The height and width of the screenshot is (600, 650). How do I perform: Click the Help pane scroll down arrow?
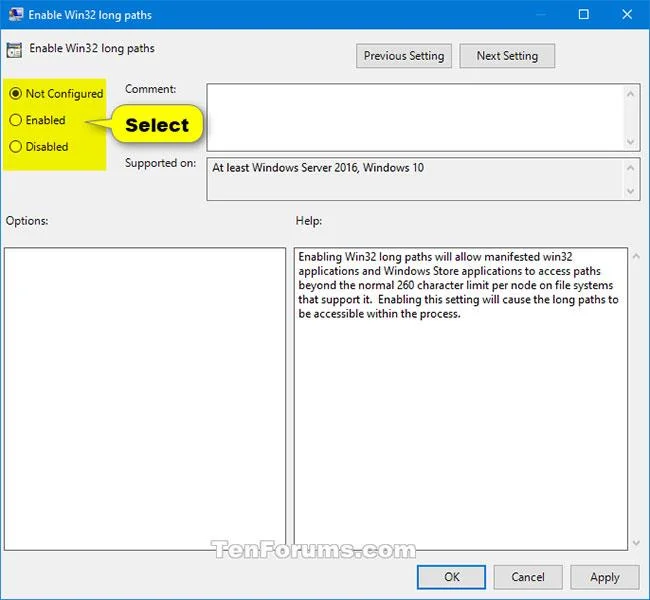636,543
